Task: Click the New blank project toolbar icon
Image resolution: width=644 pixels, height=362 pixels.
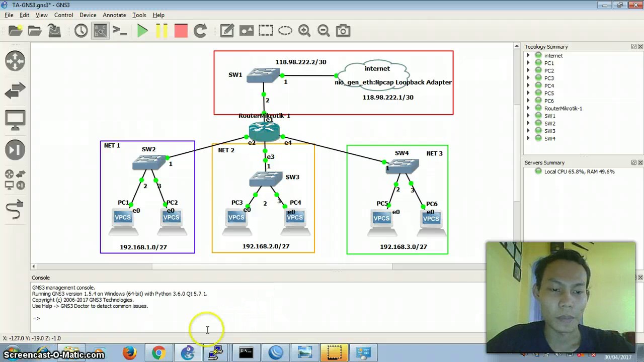Action: point(16,31)
